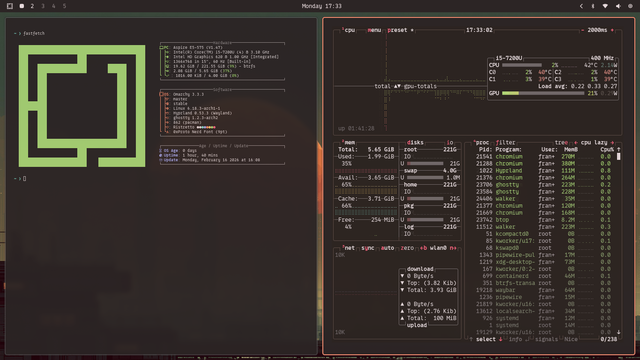The height and width of the screenshot is (360, 640).
Task: Toggle process tree view
Action: 561,142
